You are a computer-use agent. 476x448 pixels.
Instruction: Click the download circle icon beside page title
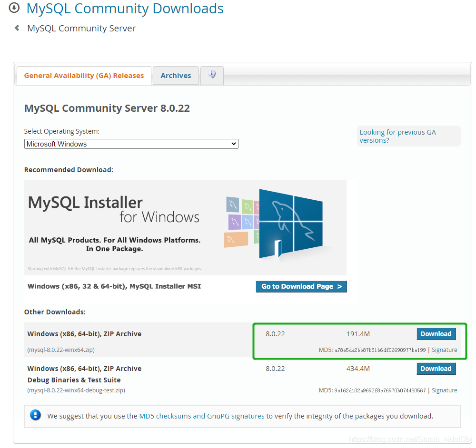(14, 8)
